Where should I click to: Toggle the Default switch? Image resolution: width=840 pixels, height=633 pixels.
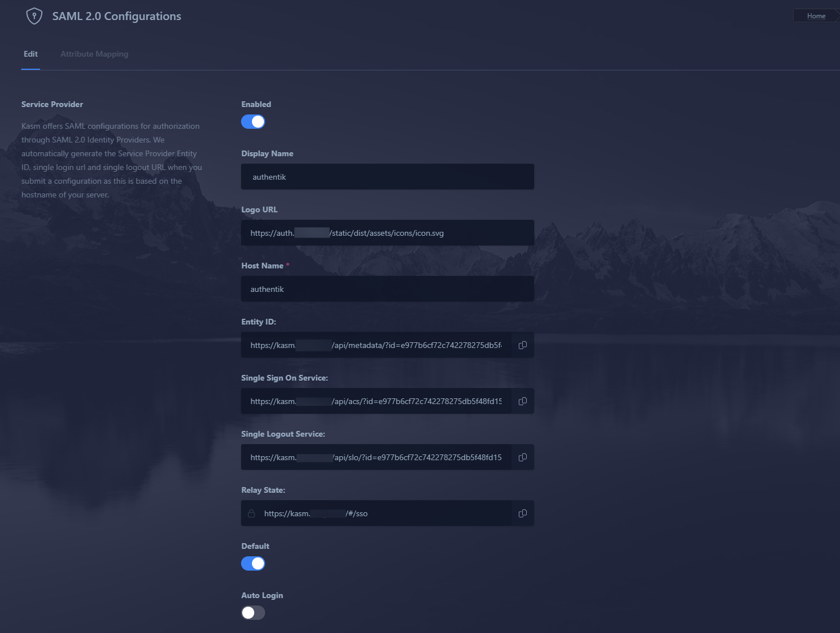coord(253,563)
